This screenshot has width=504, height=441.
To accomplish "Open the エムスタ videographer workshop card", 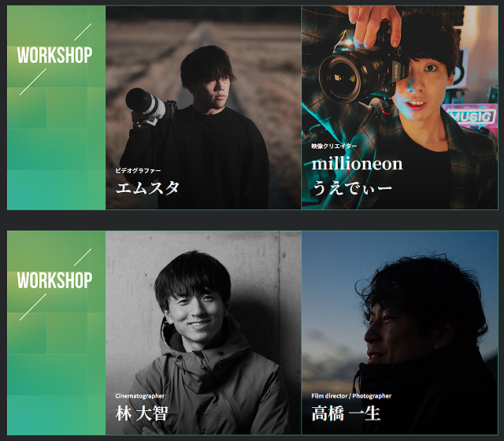I will pos(203,108).
